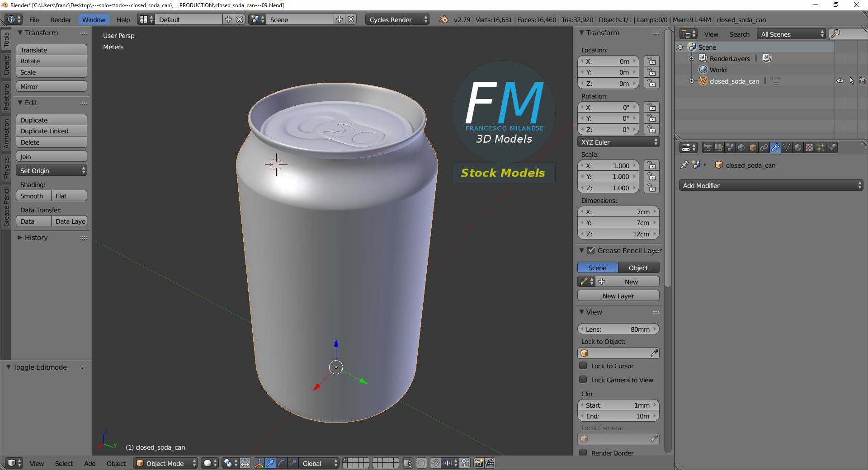Open the Add Modifier dropdown
Viewport: 868px width, 470px height.
[x=771, y=185]
